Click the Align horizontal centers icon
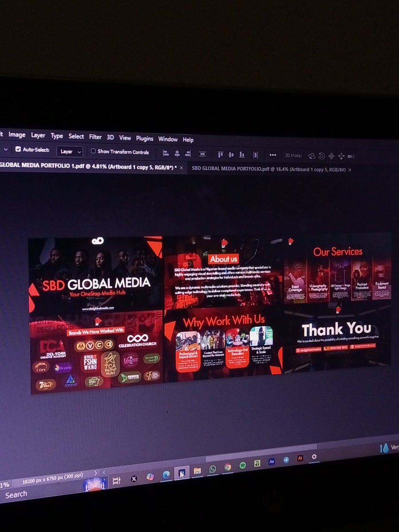 177,153
